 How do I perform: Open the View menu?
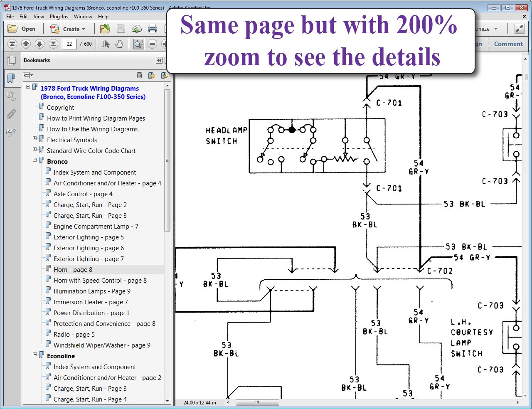point(39,17)
